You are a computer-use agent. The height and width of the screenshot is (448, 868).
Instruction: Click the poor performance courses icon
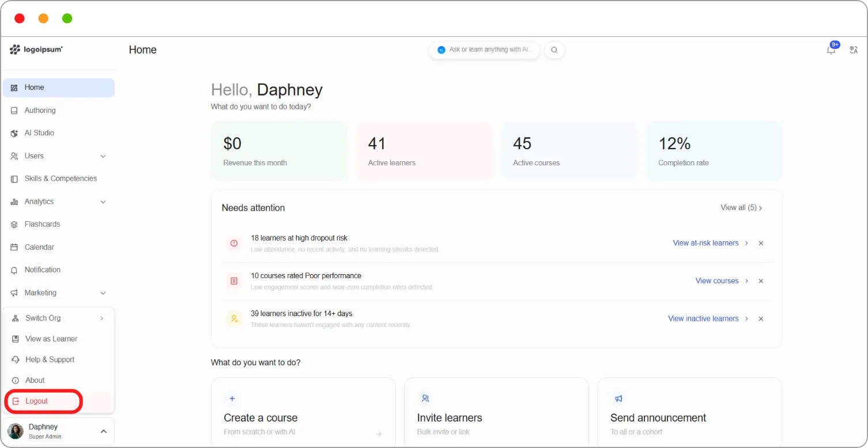234,281
